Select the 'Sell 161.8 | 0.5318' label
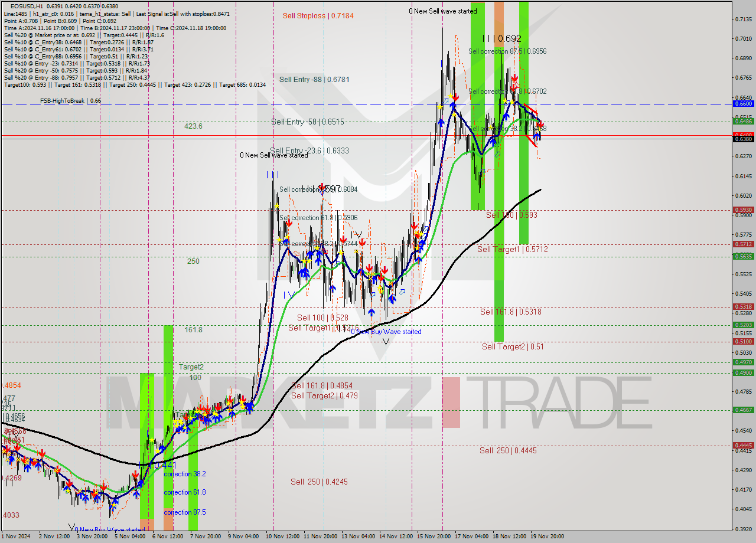The image size is (756, 543). click(510, 312)
